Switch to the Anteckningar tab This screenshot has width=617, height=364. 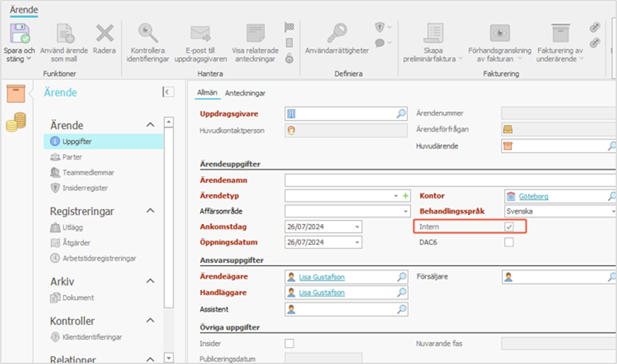click(x=245, y=93)
